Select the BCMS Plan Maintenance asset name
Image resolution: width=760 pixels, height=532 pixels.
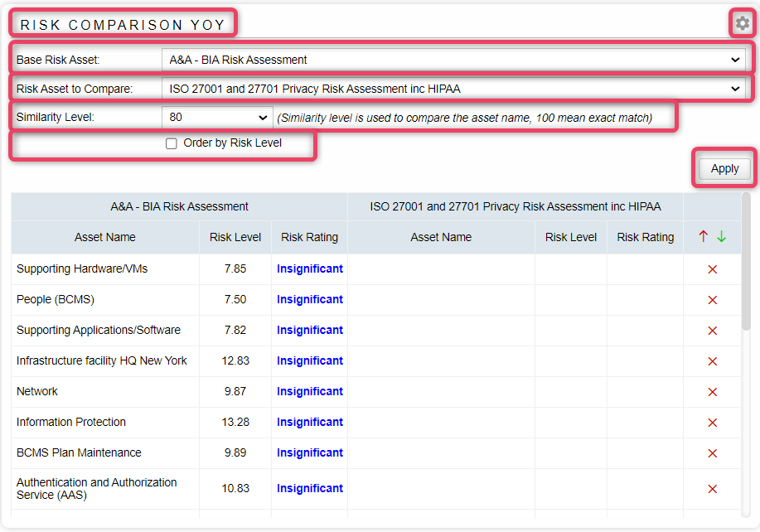[x=79, y=452]
